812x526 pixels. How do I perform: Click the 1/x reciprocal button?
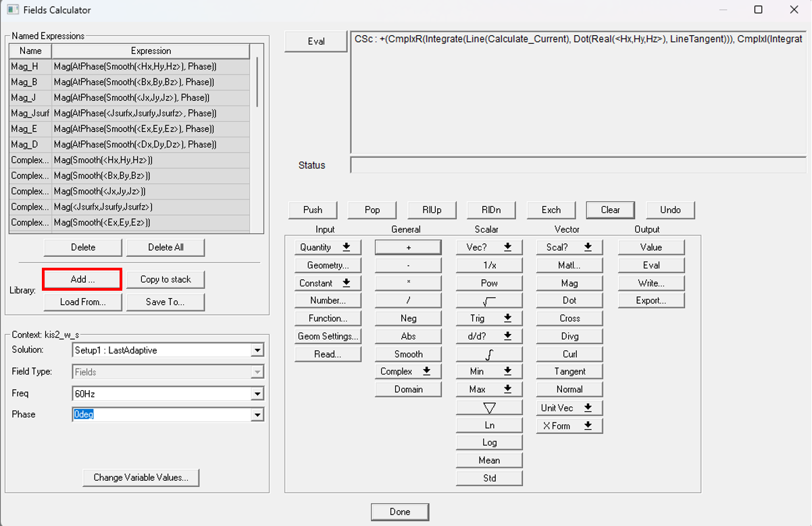click(489, 266)
